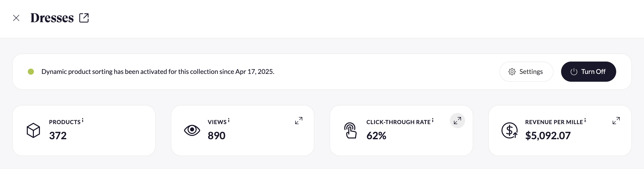Expand the Views metric card

[x=299, y=121]
